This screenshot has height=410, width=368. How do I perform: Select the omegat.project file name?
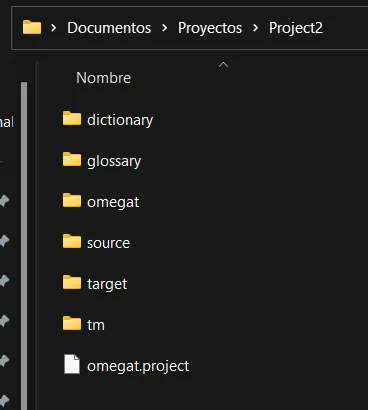138,366
